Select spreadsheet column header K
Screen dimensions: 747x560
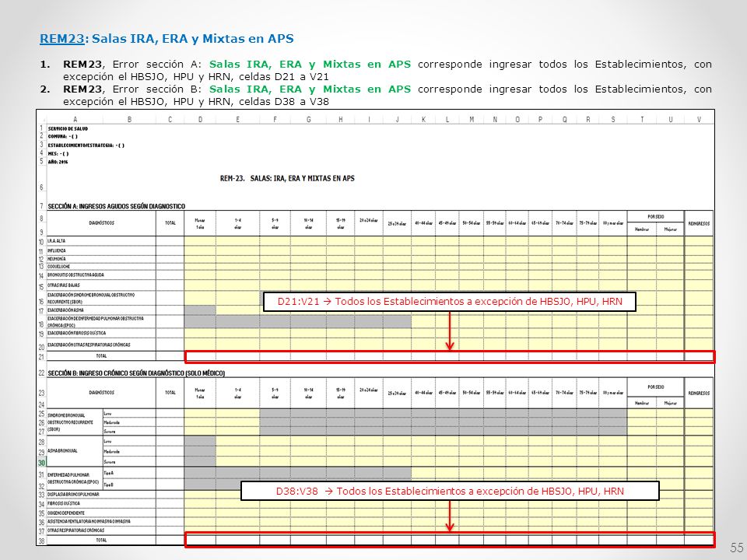pos(423,120)
